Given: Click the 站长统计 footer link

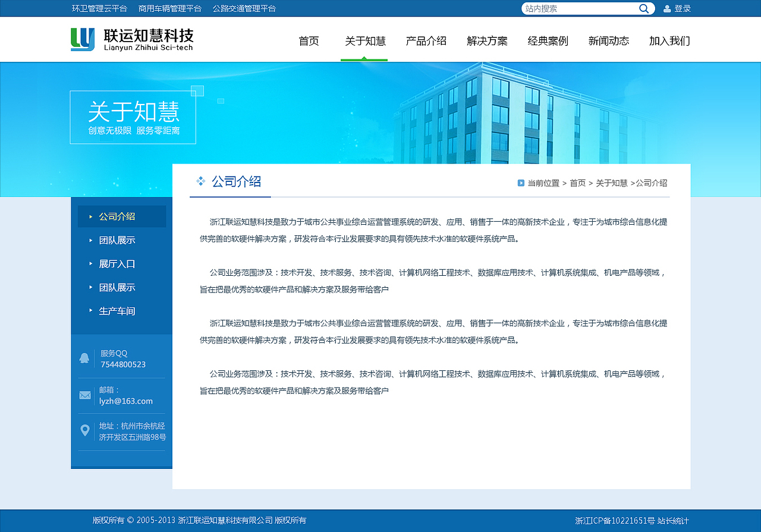Looking at the screenshot, I should point(673,521).
